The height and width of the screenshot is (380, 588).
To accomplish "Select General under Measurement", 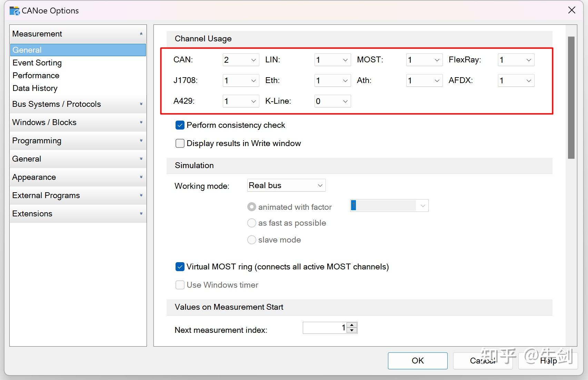I will tap(78, 50).
